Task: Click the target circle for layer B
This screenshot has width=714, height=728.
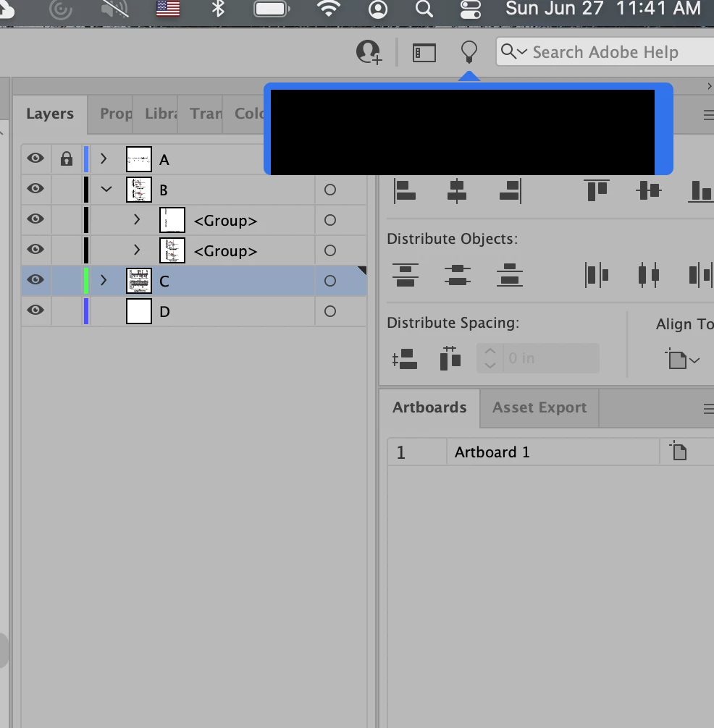Action: coord(329,190)
